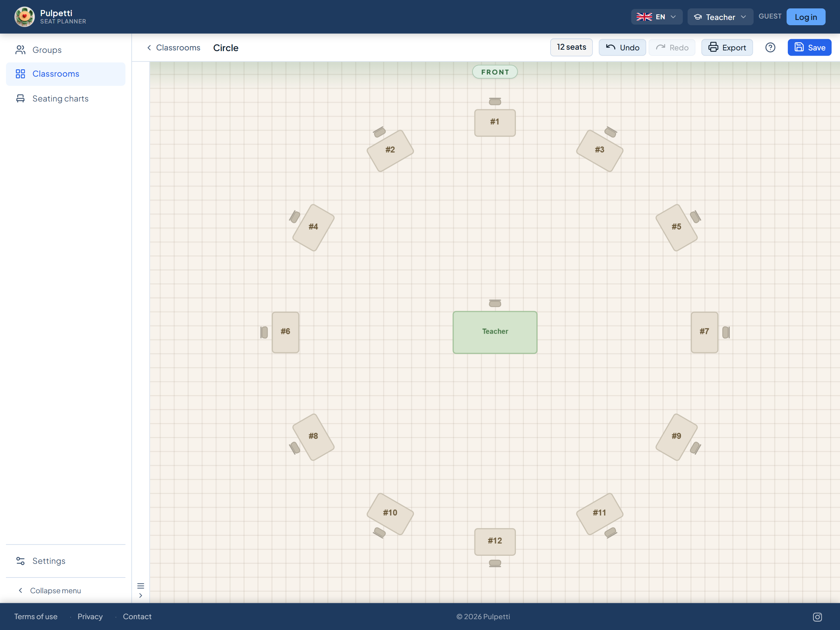840x630 pixels.
Task: Click the Pulpetti logo icon
Action: coord(25,17)
